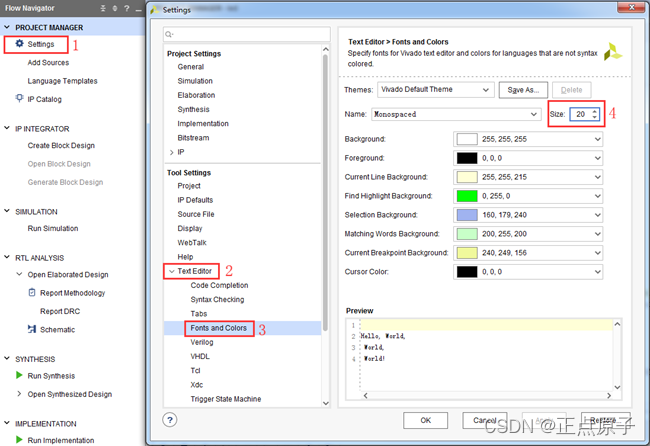This screenshot has width=650, height=446.
Task: Click the Flow Navigator help question mark icon
Action: click(126, 8)
